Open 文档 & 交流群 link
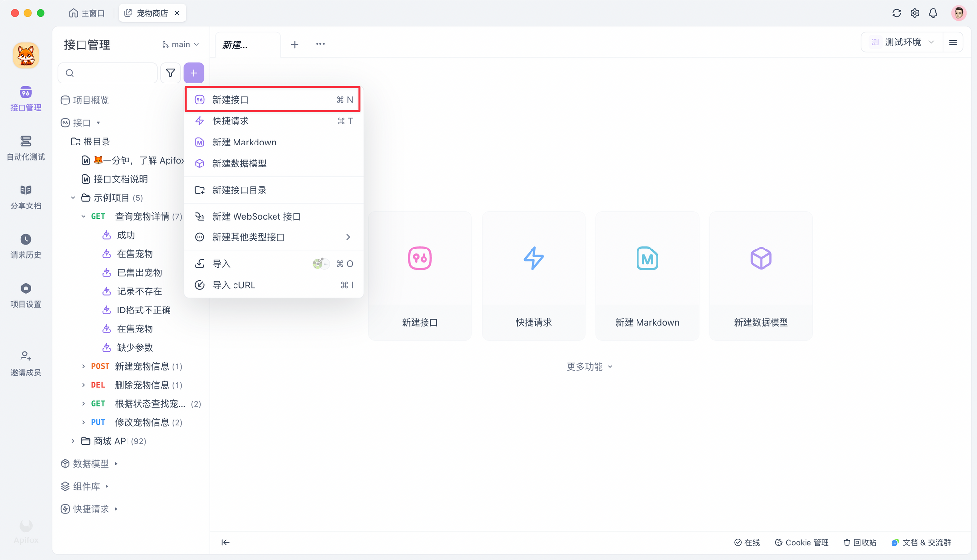This screenshot has width=977, height=560. tap(921, 542)
